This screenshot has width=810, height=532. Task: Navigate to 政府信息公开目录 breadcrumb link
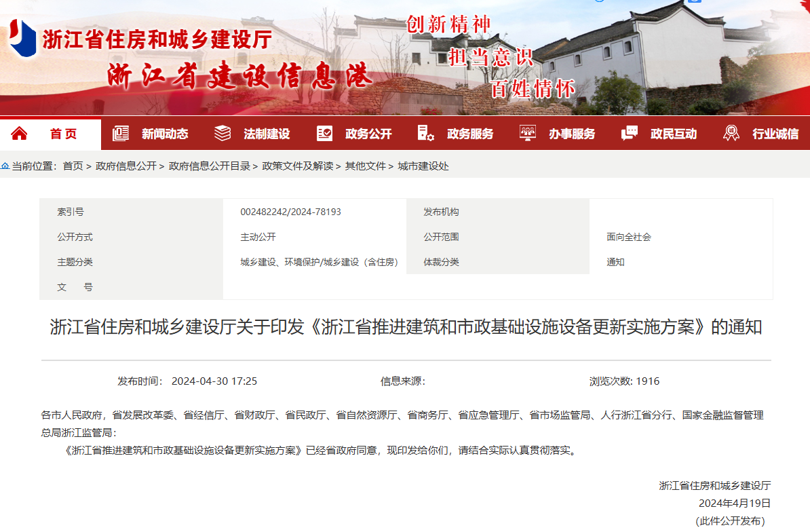(x=210, y=166)
